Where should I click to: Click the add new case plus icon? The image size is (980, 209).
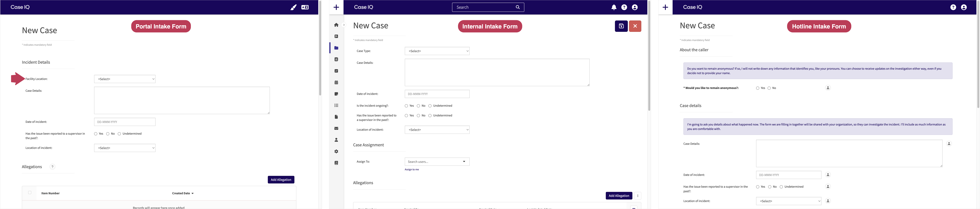[335, 7]
